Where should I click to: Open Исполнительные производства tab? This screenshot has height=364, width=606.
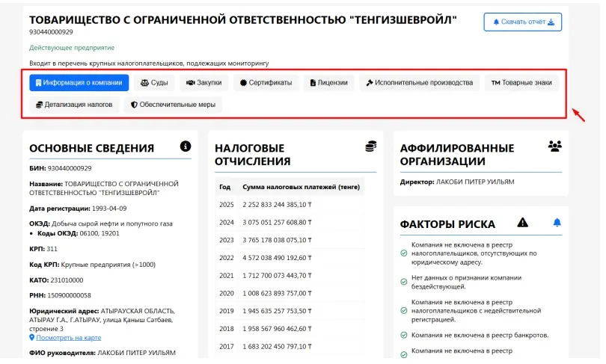(419, 83)
